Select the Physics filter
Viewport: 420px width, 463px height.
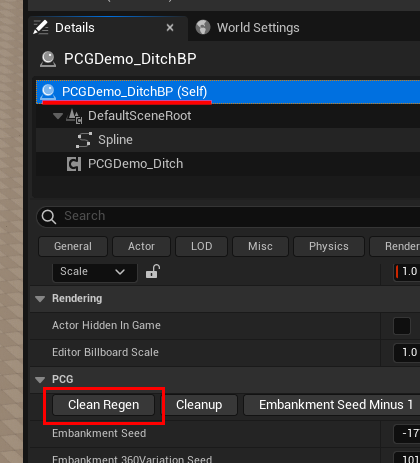coord(329,246)
